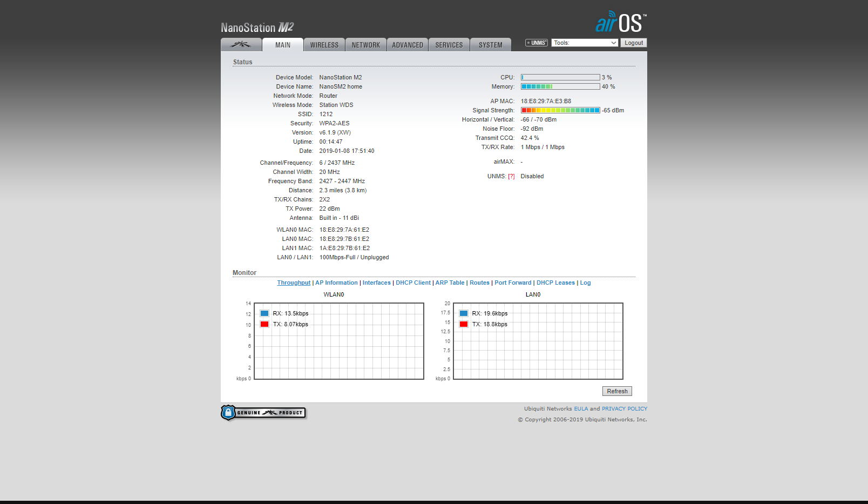Image resolution: width=868 pixels, height=504 pixels.
Task: Switch to the ADVANCED tab
Action: coord(408,45)
